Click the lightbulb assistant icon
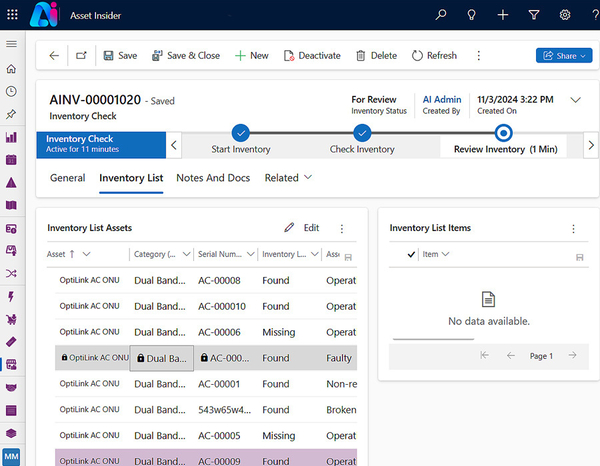 coord(471,15)
